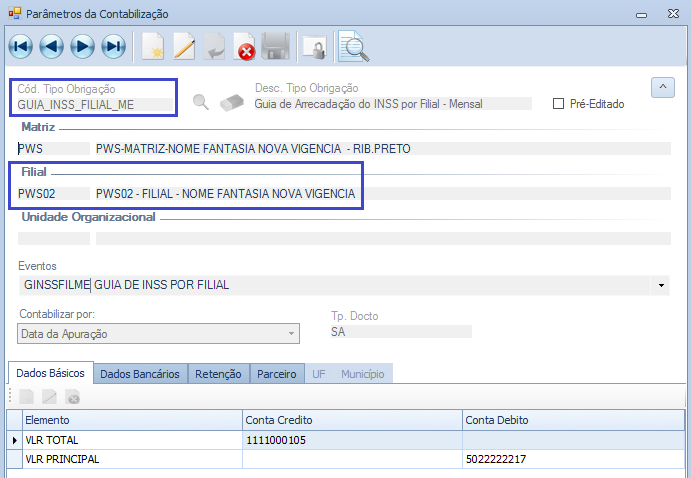The height and width of the screenshot is (478, 691).
Task: Switch to the Dados Bancários tab
Action: (140, 373)
